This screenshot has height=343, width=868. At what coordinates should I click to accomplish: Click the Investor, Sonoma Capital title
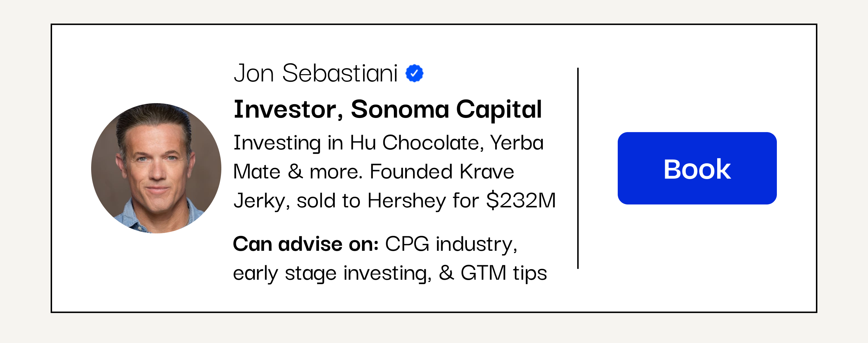coord(388,110)
